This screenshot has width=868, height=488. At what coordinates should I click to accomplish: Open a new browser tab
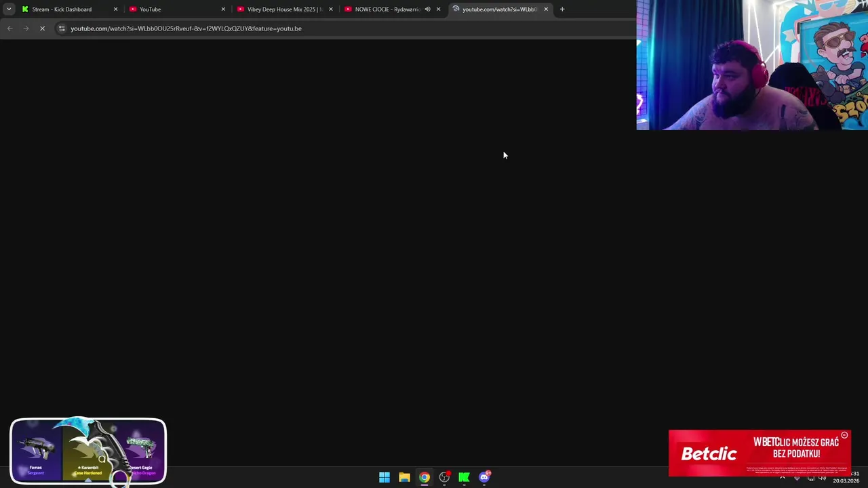coord(562,9)
